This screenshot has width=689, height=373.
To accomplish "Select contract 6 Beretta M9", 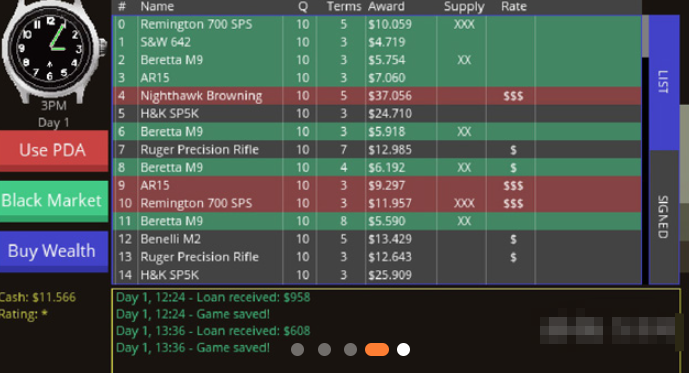I will (377, 131).
